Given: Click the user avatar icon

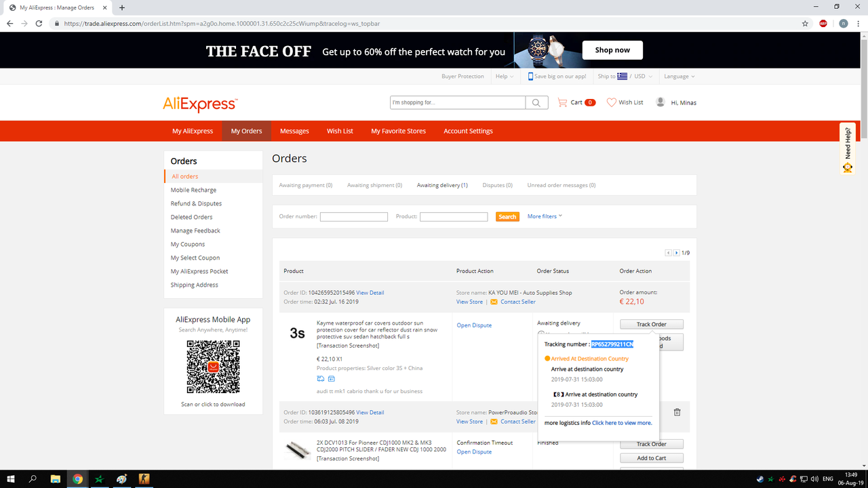Looking at the screenshot, I should click(x=660, y=102).
